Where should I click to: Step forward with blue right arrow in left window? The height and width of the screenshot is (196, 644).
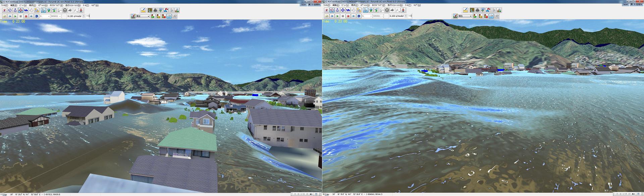point(31,16)
